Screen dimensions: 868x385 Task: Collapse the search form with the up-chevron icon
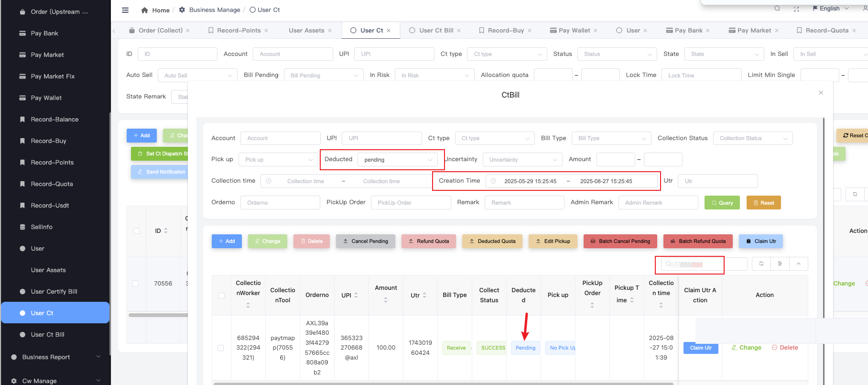[798, 264]
